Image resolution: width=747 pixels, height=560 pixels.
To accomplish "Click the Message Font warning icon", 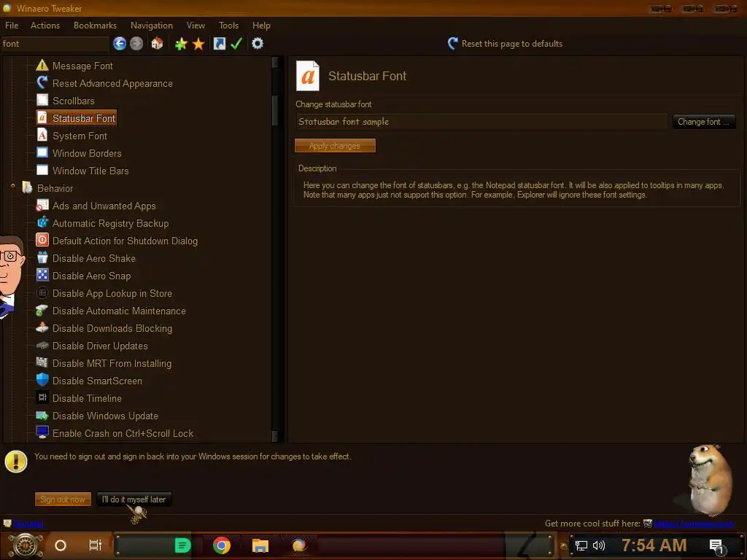I will pyautogui.click(x=42, y=65).
